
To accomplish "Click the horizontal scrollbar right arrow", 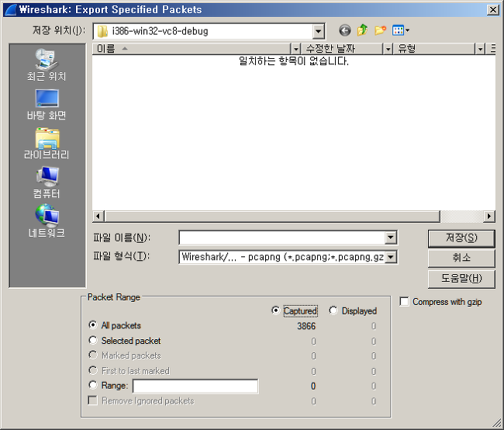I will [x=489, y=217].
